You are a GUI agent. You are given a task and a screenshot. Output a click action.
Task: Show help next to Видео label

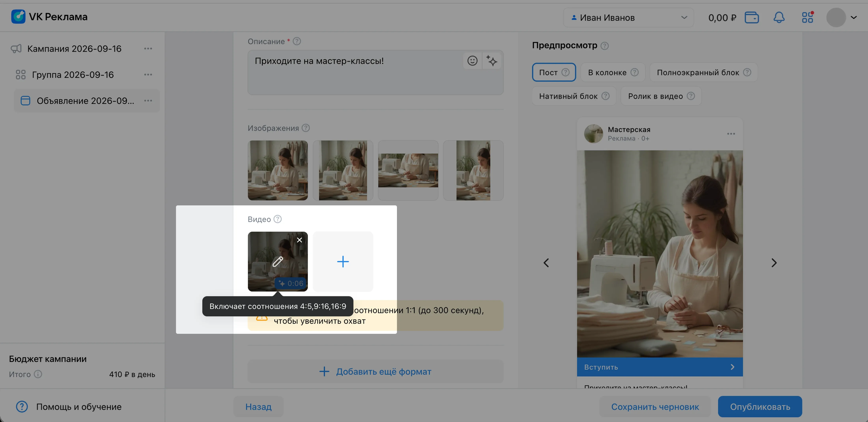[x=277, y=219]
